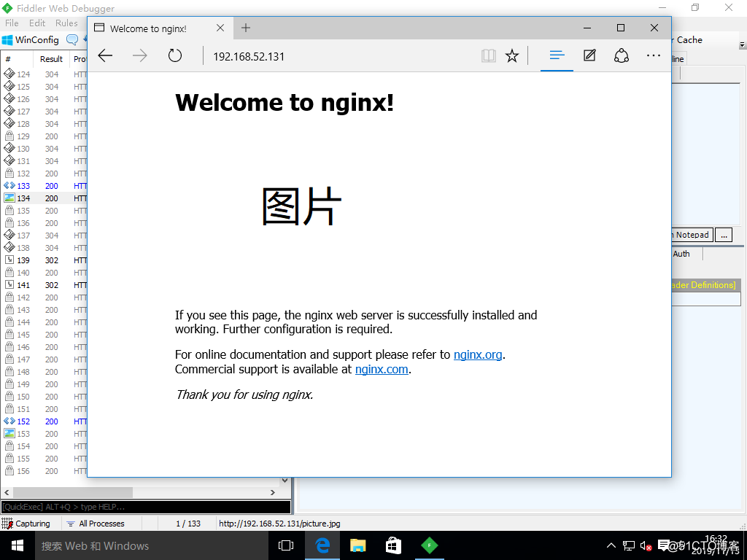Open Edge More actions menu

[x=654, y=55]
